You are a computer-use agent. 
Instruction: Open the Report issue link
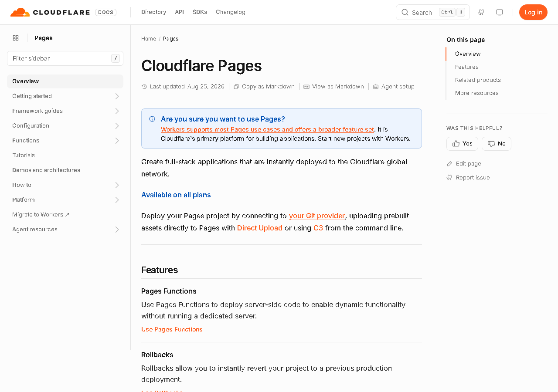[468, 178]
